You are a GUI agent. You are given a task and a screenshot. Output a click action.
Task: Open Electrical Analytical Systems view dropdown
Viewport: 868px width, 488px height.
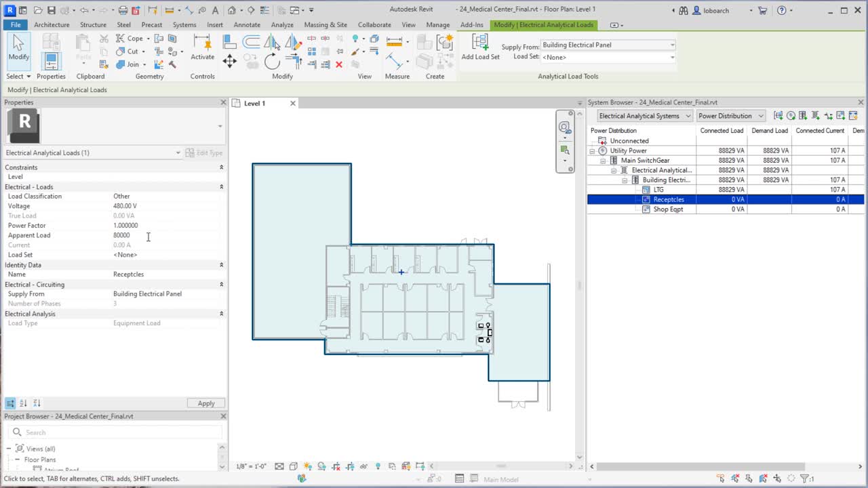coord(645,116)
